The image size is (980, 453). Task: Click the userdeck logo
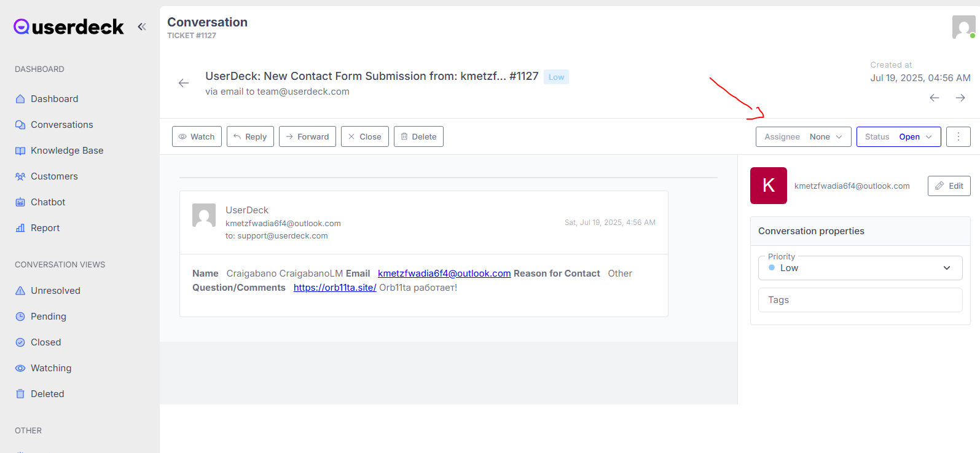pos(69,26)
